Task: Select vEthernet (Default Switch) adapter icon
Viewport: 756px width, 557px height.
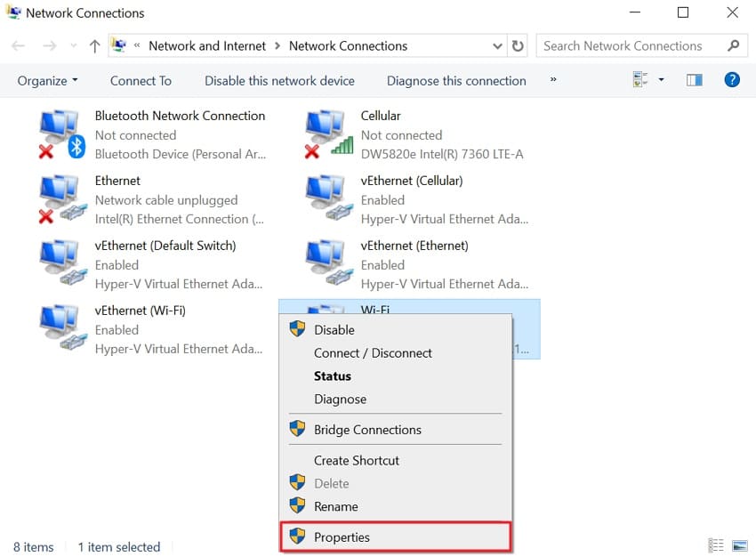Action: (64, 263)
